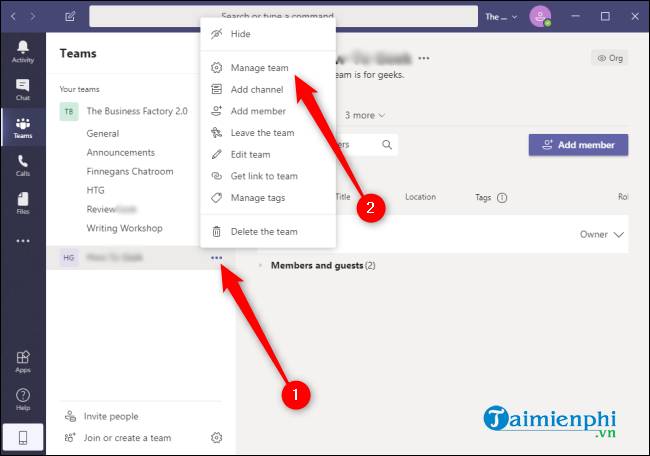Open the Apps store icon

(x=23, y=361)
